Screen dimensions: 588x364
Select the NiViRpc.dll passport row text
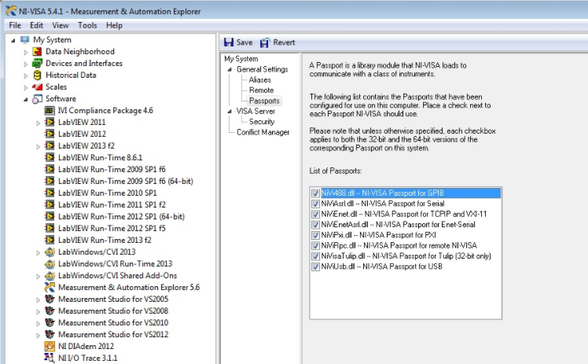399,246
